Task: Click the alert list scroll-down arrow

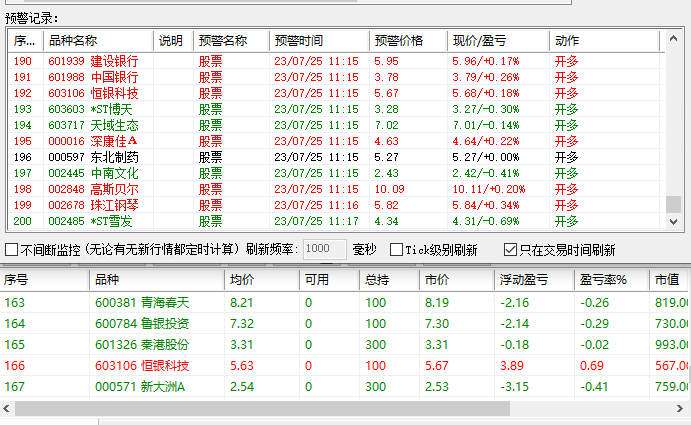Action: click(x=673, y=222)
